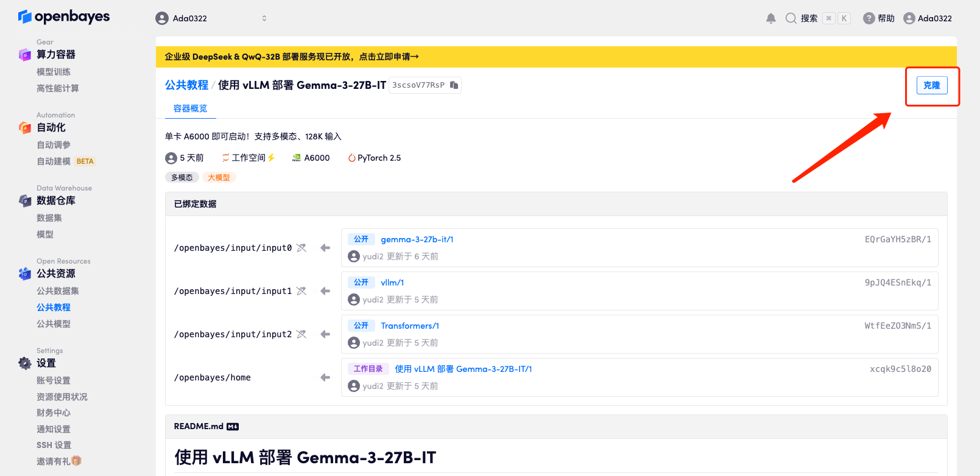This screenshot has width=980, height=476.
Task: Click the Markdown badge next to README.md
Action: (x=233, y=427)
